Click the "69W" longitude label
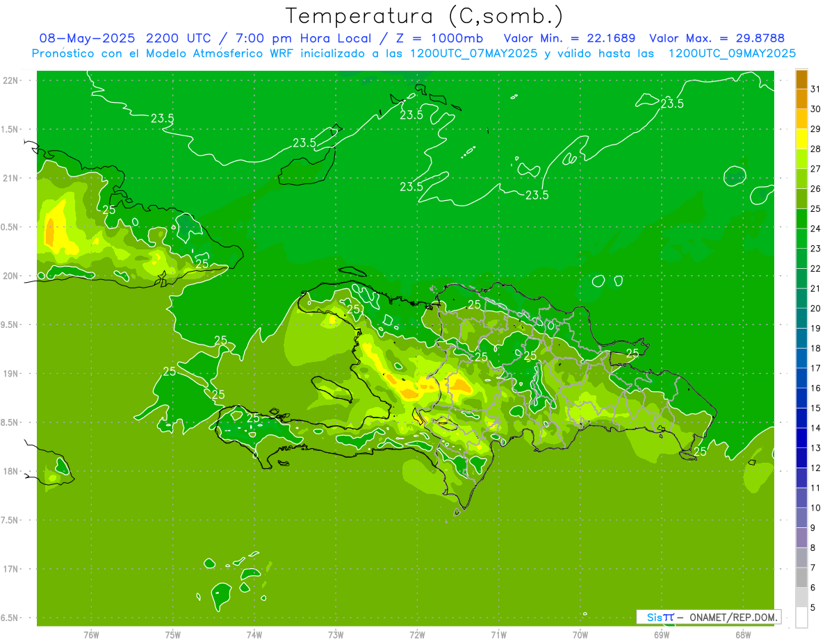 [662, 635]
